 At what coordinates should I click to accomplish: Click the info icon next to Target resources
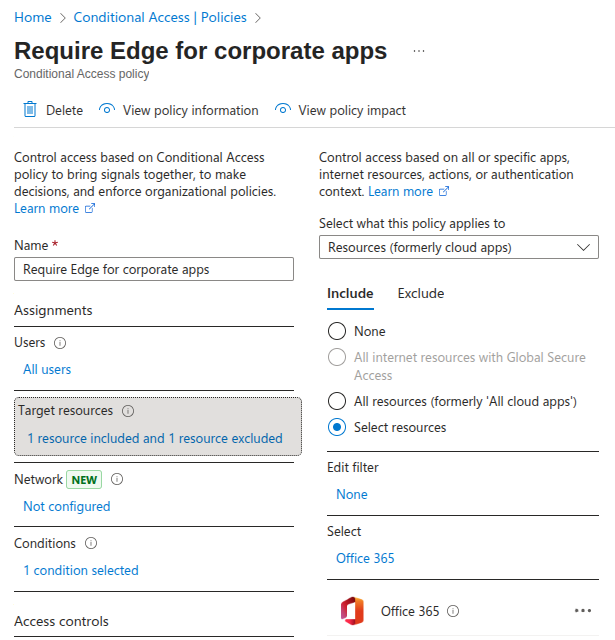tap(128, 411)
